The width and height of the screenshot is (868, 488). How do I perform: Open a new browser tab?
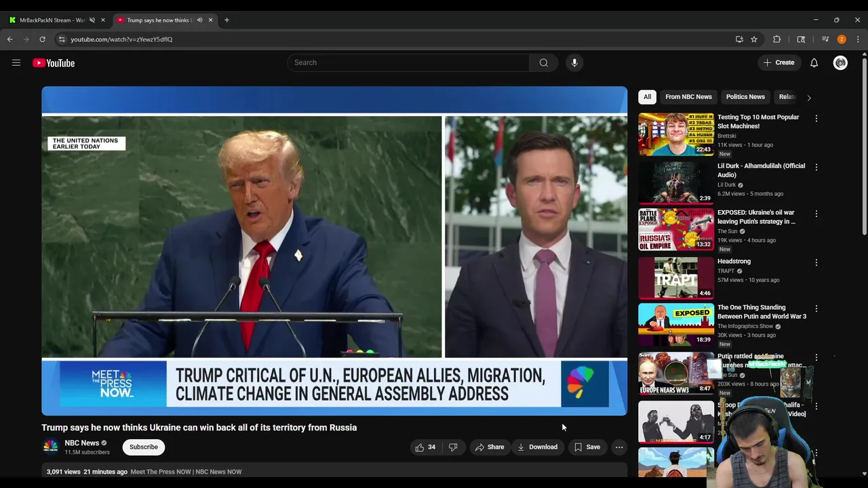click(x=226, y=20)
